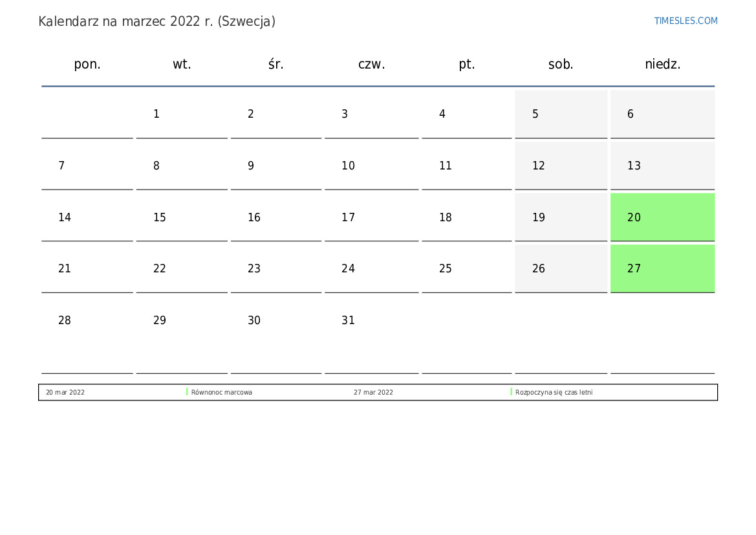
Task: Choose day 31 in the last row
Action: [x=371, y=320]
